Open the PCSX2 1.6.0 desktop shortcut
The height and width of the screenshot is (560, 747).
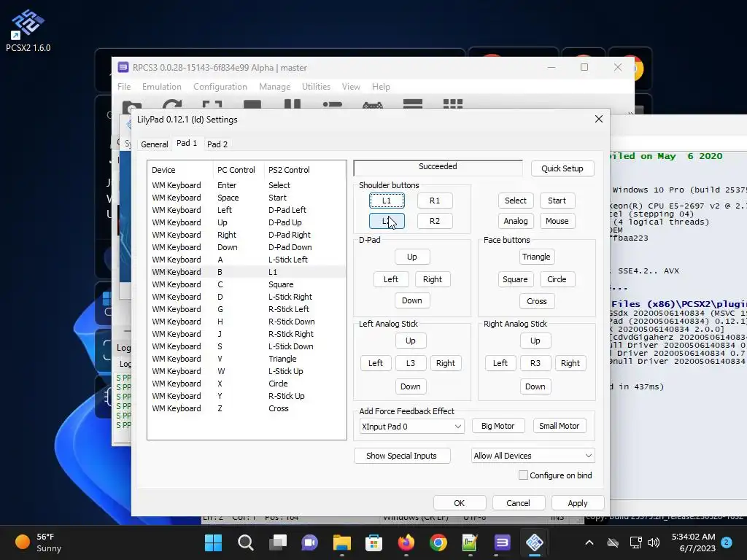28,31
